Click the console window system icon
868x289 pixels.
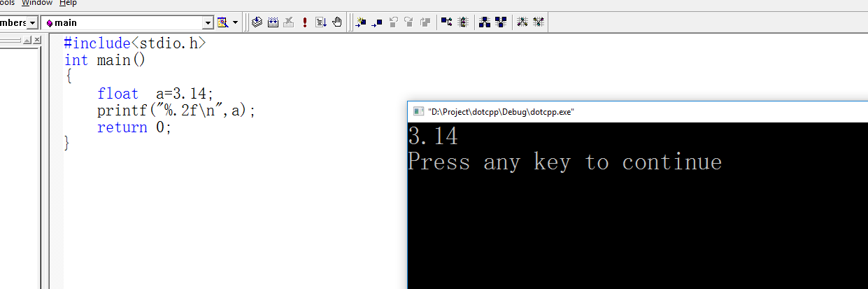click(418, 111)
